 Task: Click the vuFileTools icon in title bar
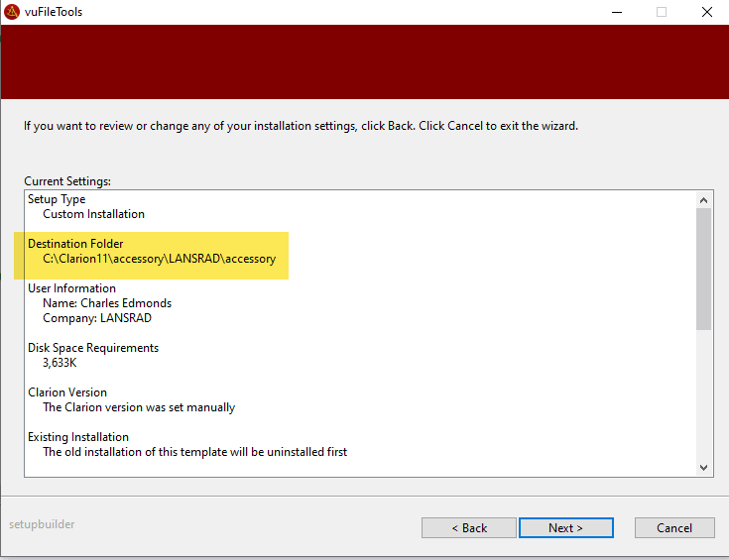[12, 12]
